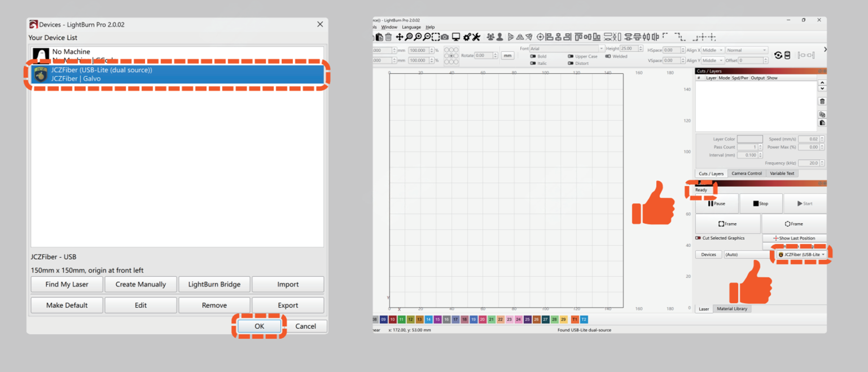Click the Zoom to page magnifier icon

pos(409,37)
